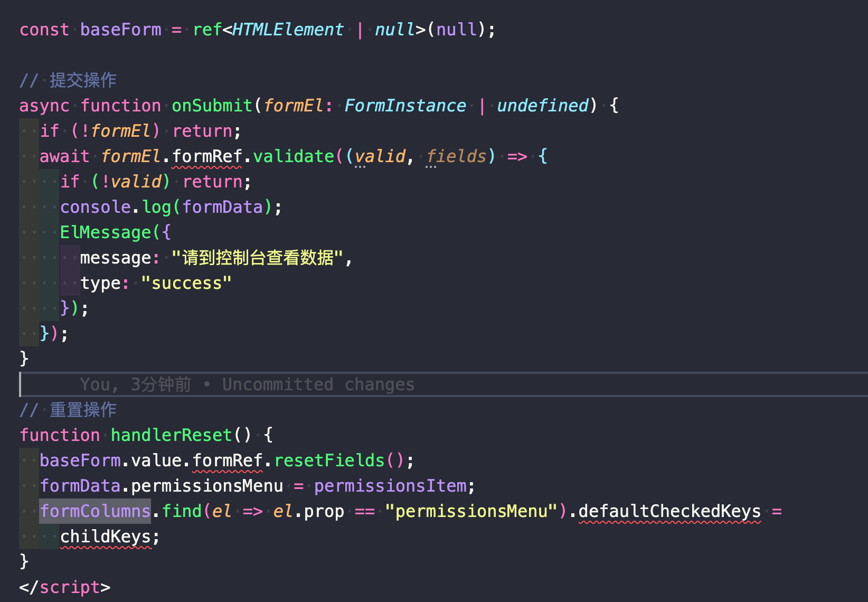Click the "permissionsMenu" string literal
The width and height of the screenshot is (868, 602).
tap(471, 511)
